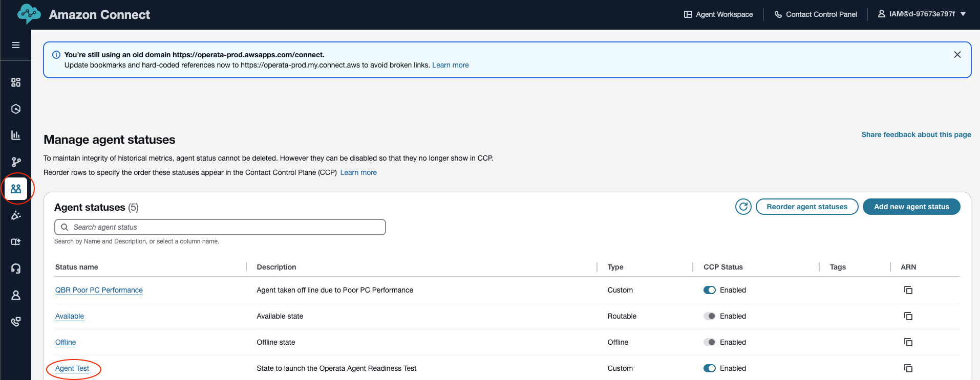Click the ARN column header

[x=908, y=267]
